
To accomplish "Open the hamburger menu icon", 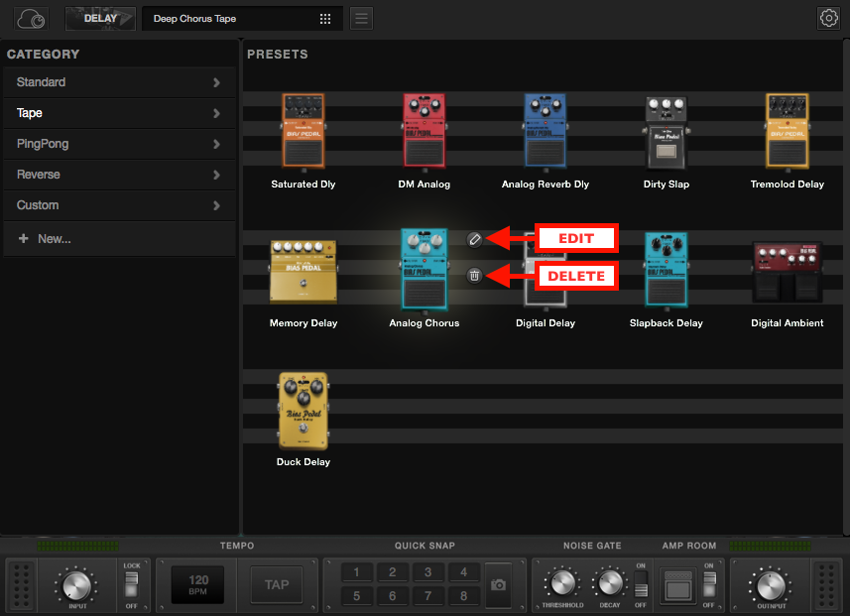I will click(362, 19).
